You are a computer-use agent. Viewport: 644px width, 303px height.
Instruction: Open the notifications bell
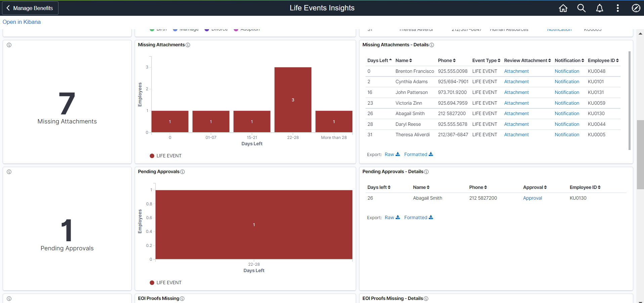[x=599, y=8]
